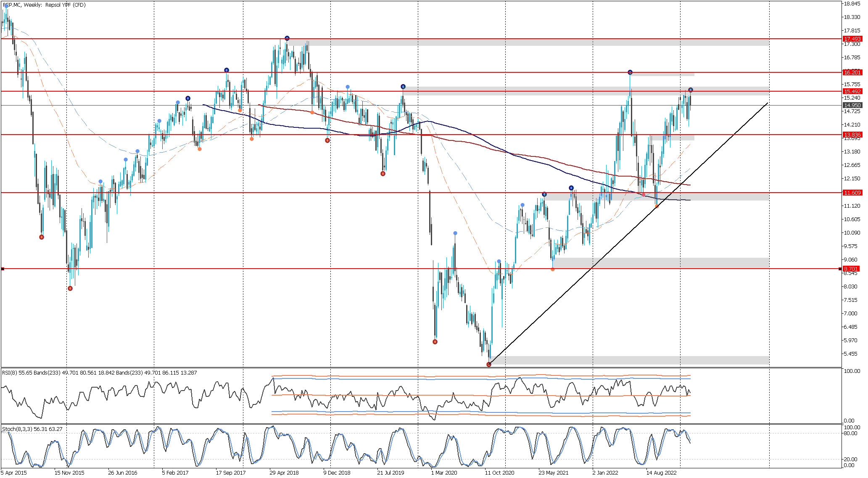Click the dark blue marker at the 17.493 peak

click(x=287, y=38)
